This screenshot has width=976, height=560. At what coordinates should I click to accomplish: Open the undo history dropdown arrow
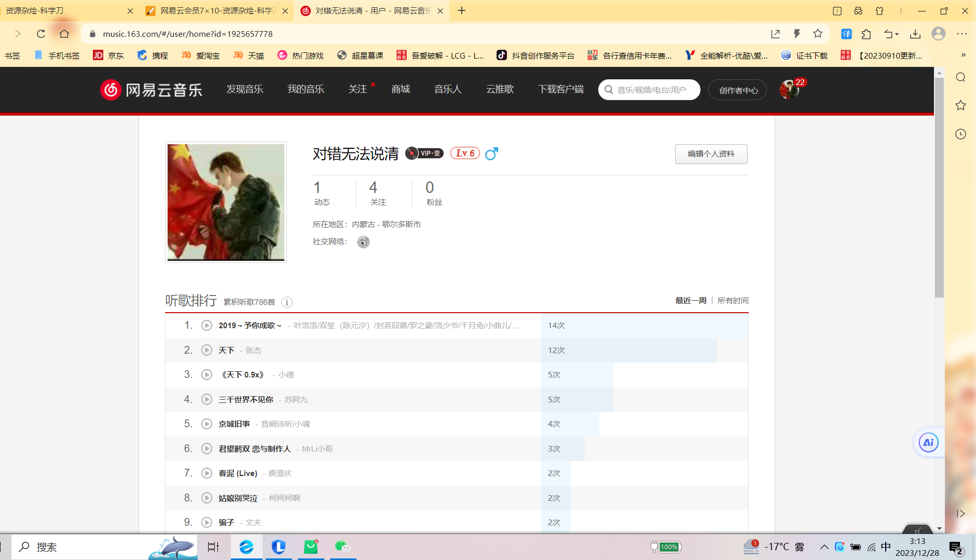click(x=897, y=35)
